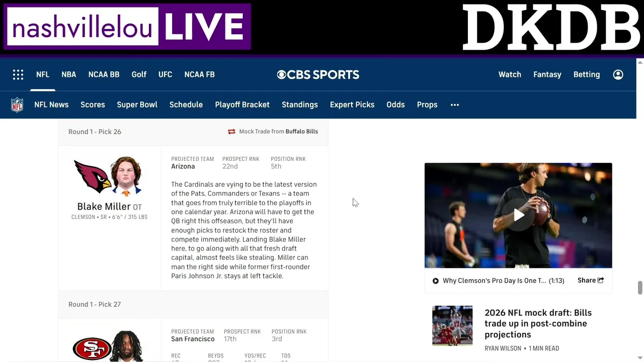Open the Watch link
The image size is (644, 362).
point(510,74)
